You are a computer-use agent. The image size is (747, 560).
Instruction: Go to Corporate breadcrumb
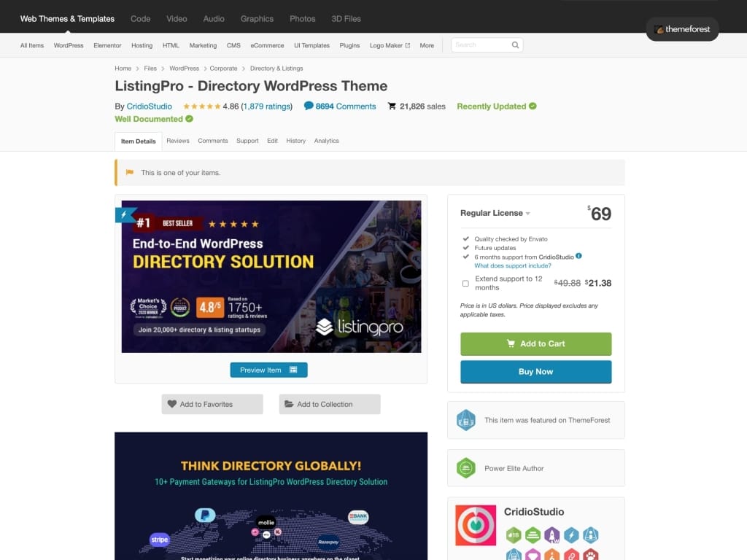pyautogui.click(x=223, y=69)
